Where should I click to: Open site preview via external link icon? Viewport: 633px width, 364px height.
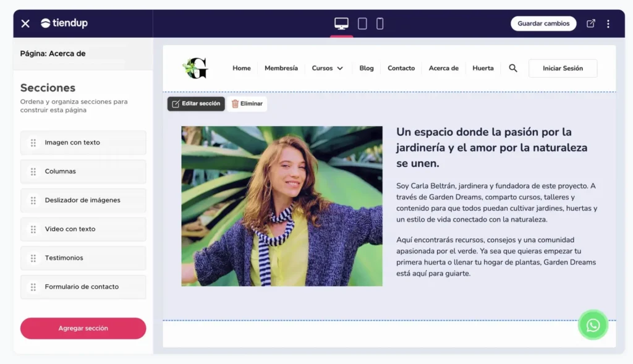coord(591,23)
